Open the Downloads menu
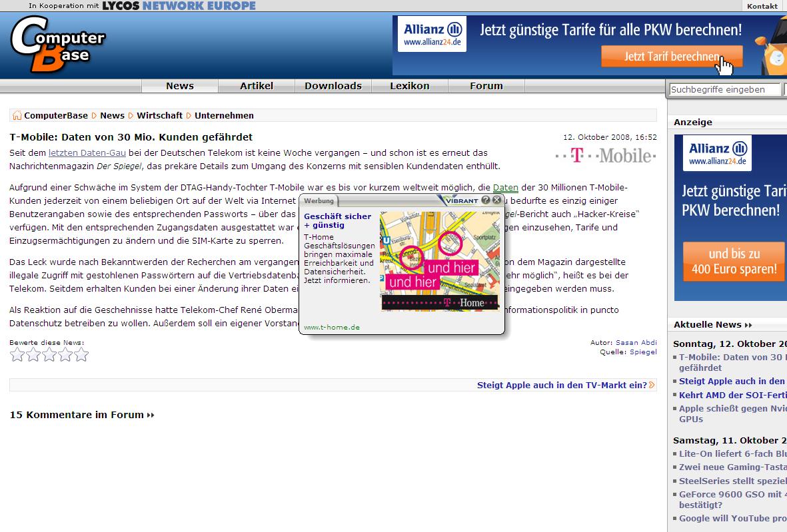This screenshot has width=787, height=532. click(333, 86)
